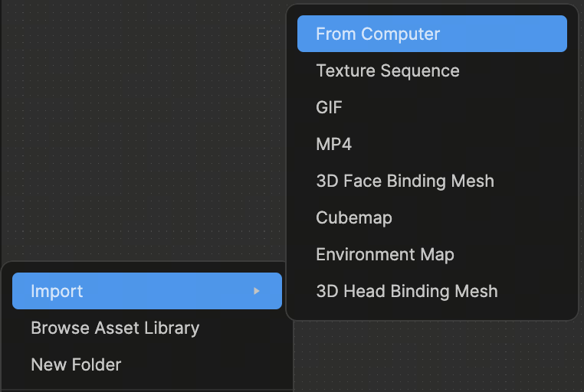Import a file from your computer
The height and width of the screenshot is (392, 584).
click(378, 34)
